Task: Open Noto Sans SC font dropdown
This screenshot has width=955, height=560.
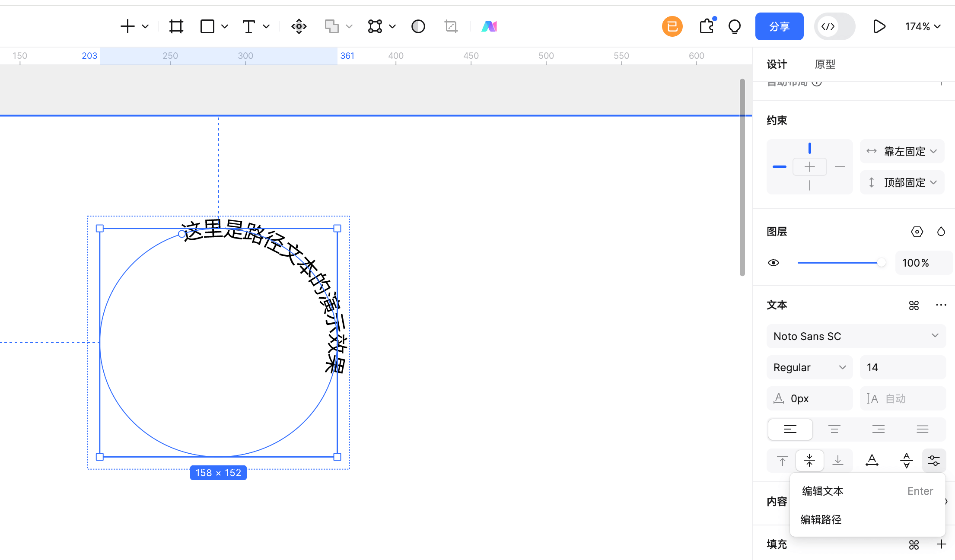Action: 856,336
